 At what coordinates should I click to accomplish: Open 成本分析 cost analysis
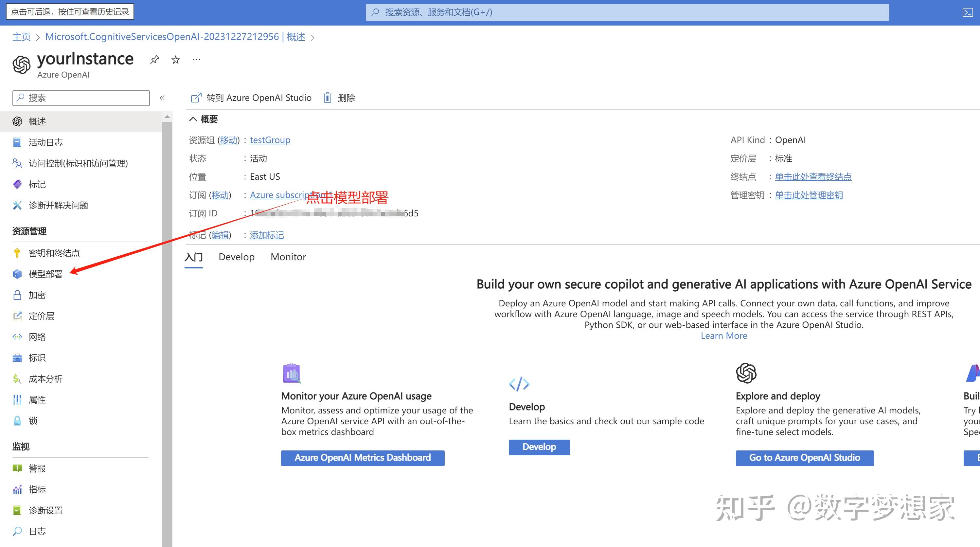pyautogui.click(x=45, y=379)
